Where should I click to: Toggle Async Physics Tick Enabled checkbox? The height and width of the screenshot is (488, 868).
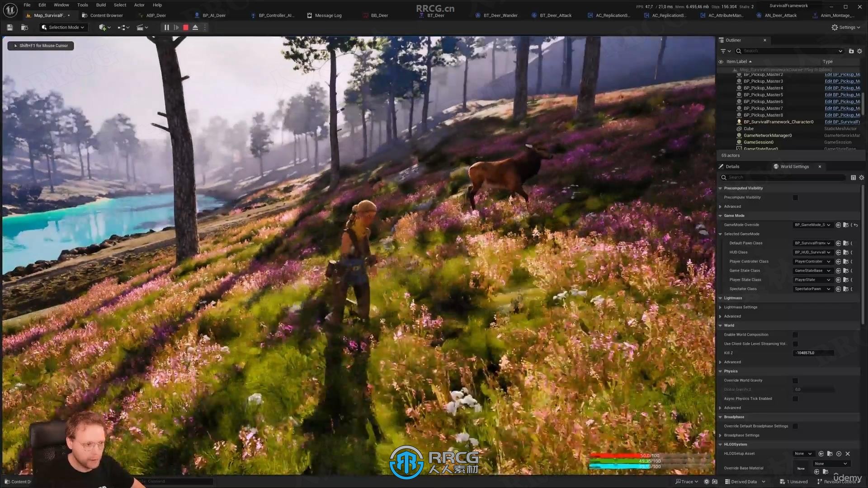795,399
